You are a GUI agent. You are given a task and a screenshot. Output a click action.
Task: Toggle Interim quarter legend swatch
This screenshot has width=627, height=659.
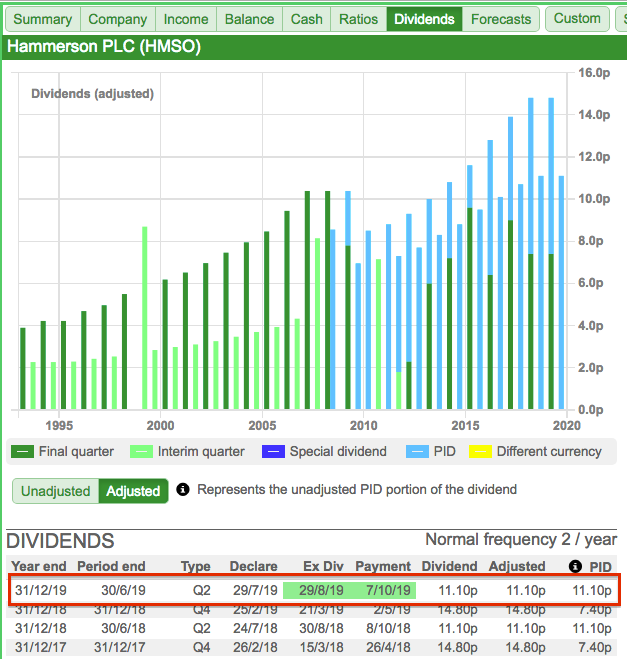pyautogui.click(x=141, y=452)
